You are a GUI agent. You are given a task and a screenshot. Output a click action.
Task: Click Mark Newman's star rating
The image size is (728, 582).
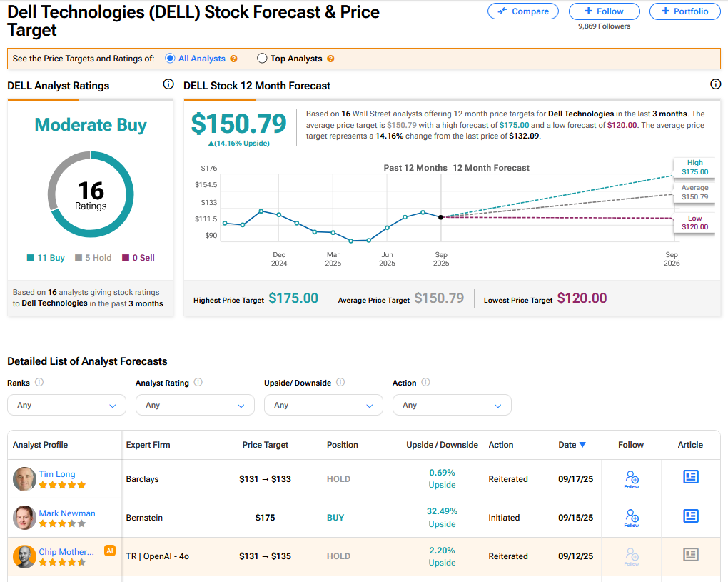(62, 524)
